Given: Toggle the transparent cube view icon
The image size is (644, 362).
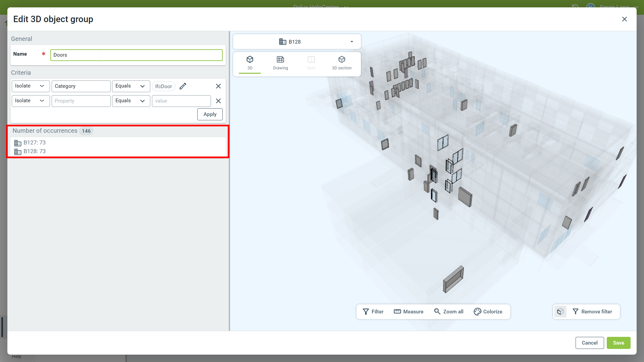Looking at the screenshot, I should click(x=560, y=312).
